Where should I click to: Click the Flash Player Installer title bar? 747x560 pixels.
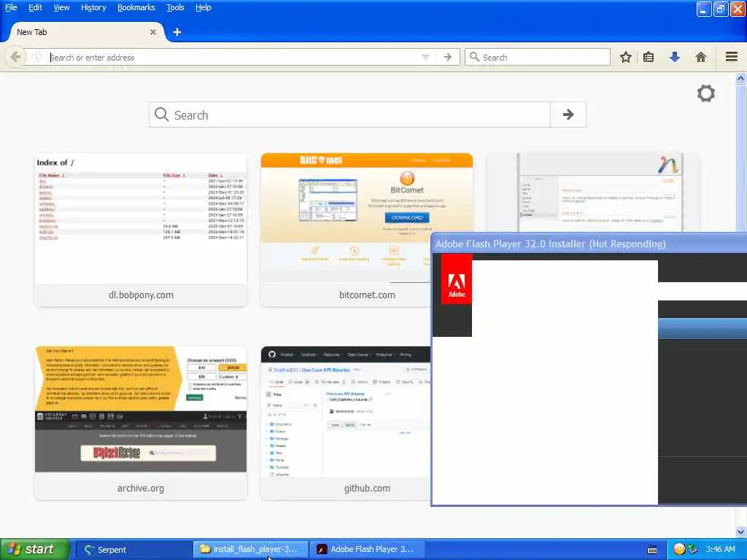click(589, 244)
